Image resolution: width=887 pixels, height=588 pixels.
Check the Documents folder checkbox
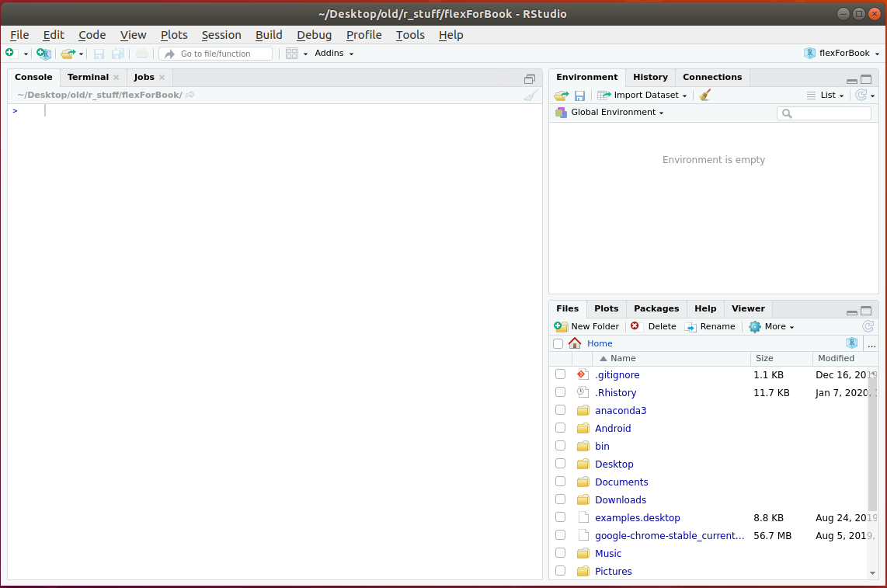[560, 481]
